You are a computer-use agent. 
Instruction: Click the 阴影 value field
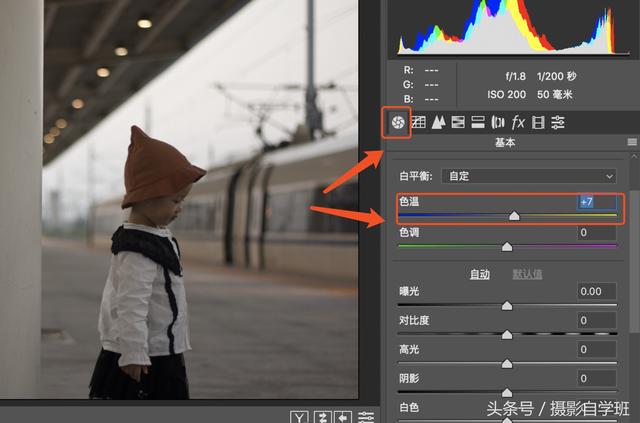[x=597, y=378]
